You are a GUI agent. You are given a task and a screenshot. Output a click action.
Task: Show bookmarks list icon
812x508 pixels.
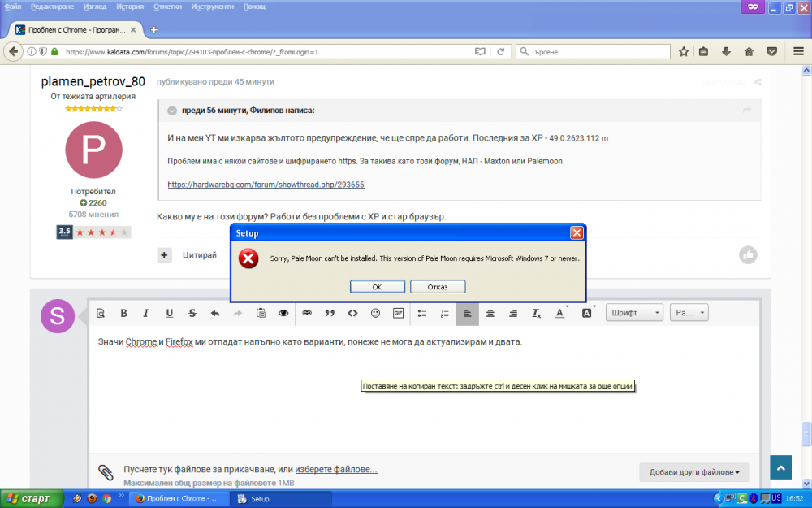(703, 51)
